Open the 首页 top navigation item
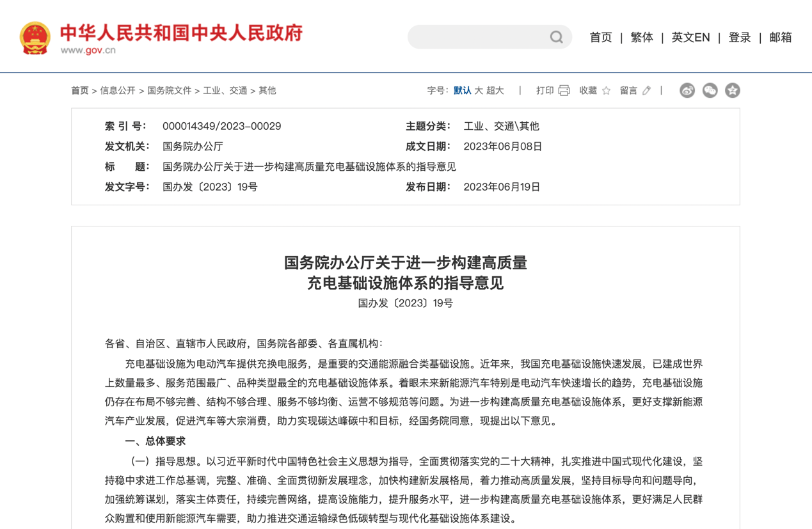This screenshot has height=529, width=812. 600,38
